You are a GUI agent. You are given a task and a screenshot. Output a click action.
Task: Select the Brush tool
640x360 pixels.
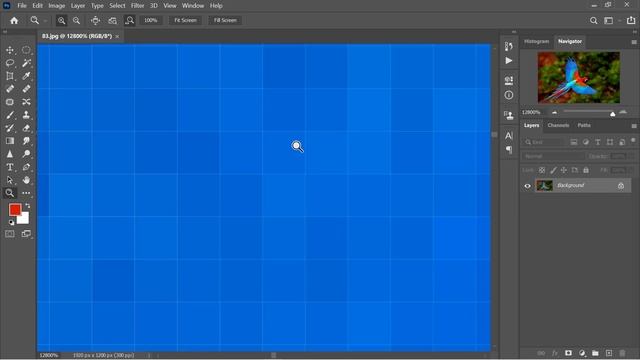click(x=10, y=115)
